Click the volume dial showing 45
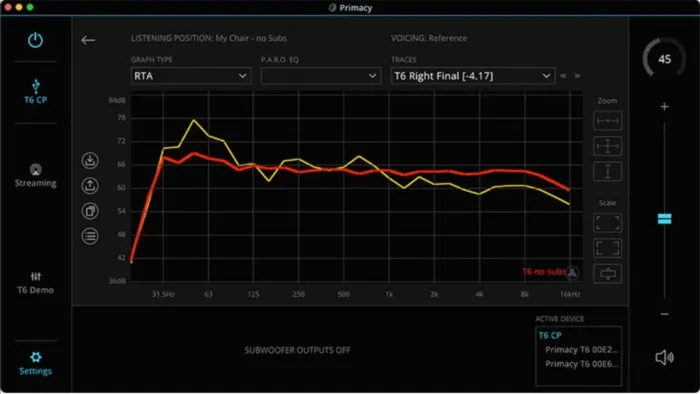Viewport: 700px width, 394px height. [664, 59]
